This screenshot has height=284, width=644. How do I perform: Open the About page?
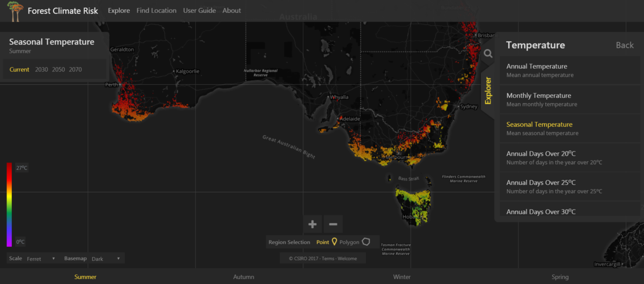pos(231,10)
